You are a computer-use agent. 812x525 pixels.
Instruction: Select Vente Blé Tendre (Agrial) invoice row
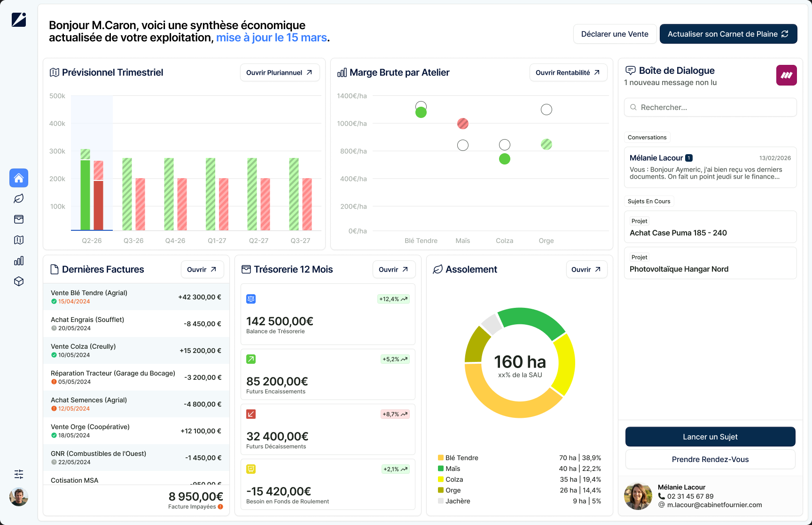pyautogui.click(x=136, y=297)
